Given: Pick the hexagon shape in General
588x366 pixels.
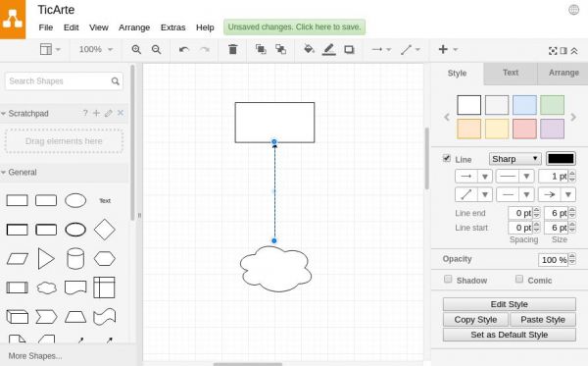Looking at the screenshot, I should tap(104, 259).
